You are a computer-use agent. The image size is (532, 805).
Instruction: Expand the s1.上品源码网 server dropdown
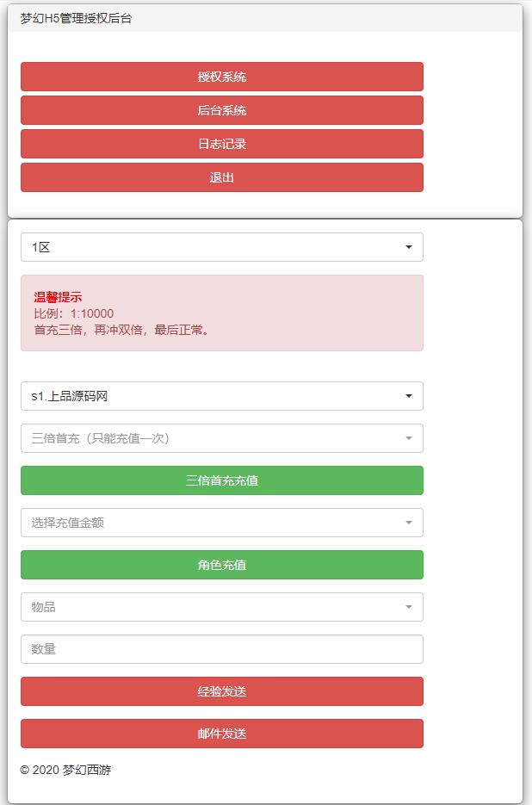220,396
